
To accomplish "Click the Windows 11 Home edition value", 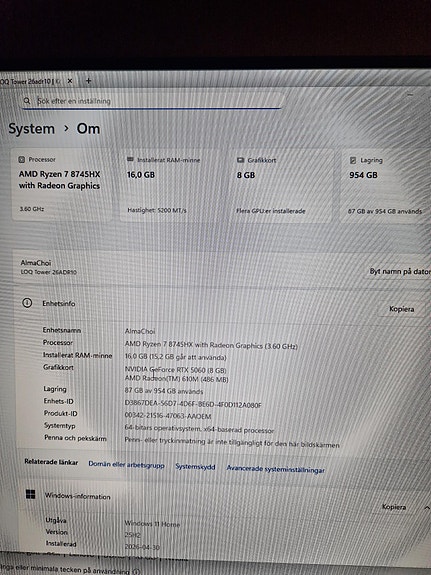I will tap(152, 524).
